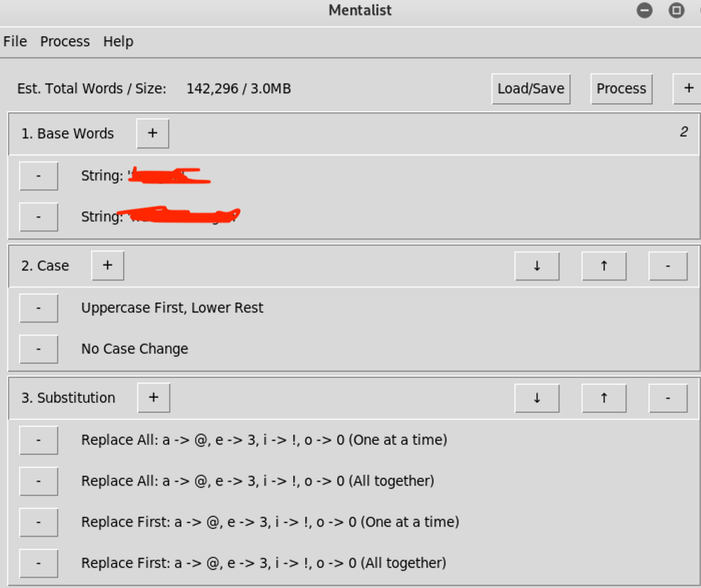Open the File menu
The height and width of the screenshot is (588, 701).
click(15, 41)
